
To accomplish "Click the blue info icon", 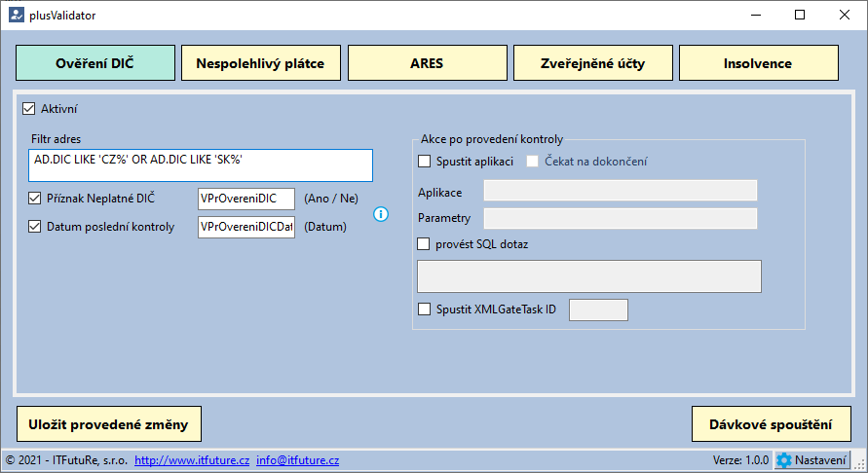I will (x=381, y=214).
